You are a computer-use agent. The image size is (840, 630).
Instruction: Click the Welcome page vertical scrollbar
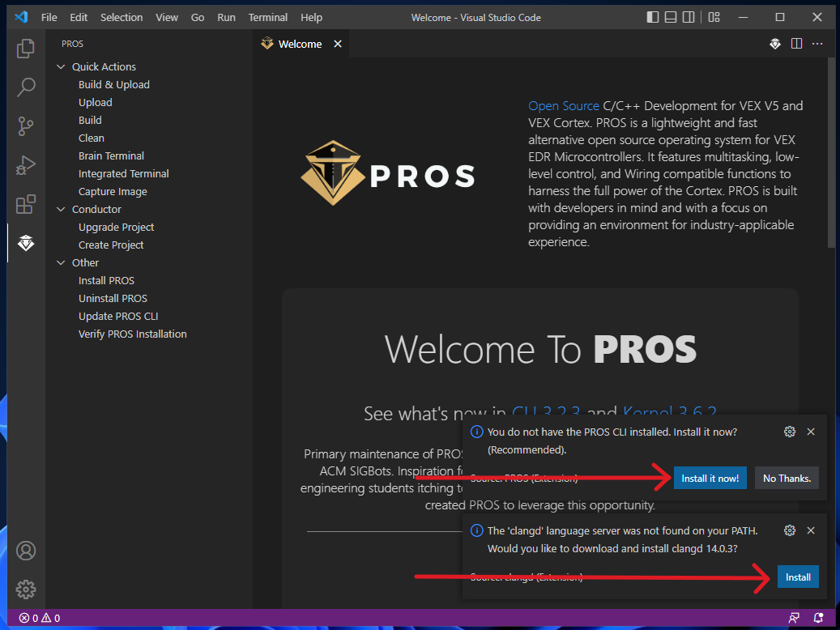pyautogui.click(x=831, y=153)
